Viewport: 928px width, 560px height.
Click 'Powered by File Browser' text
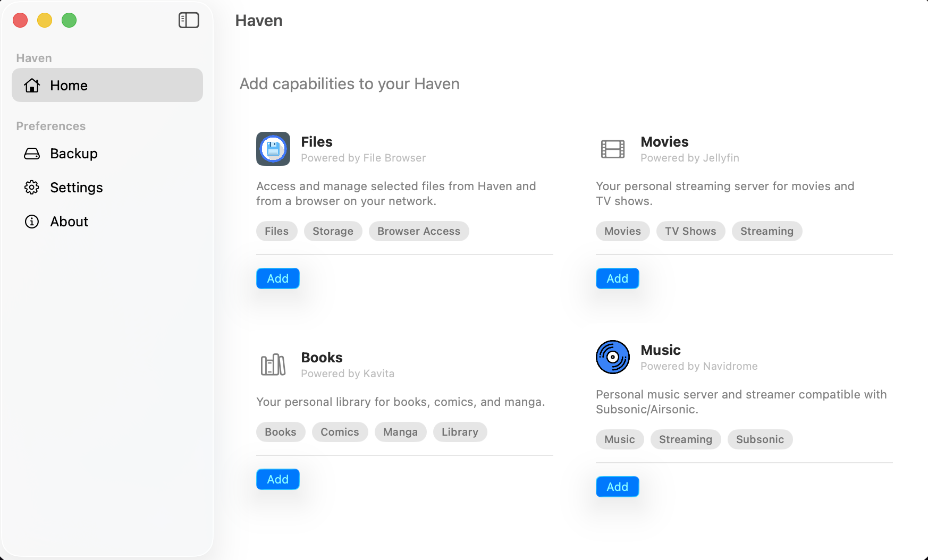(x=364, y=158)
